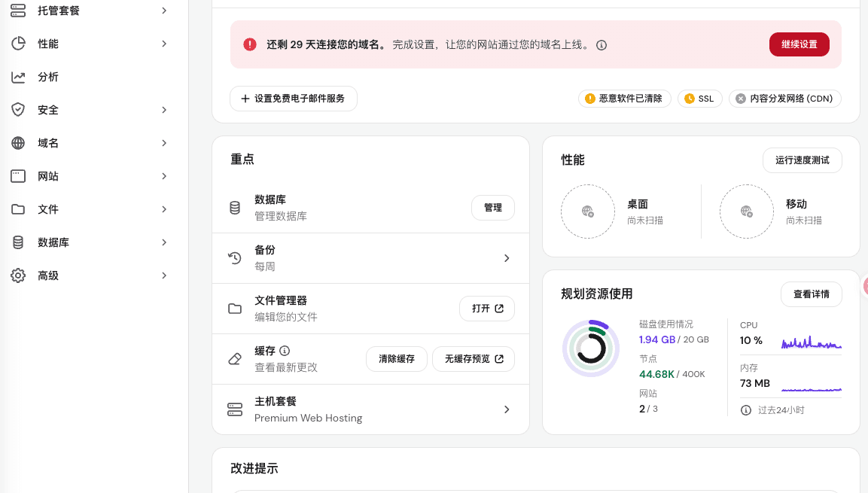This screenshot has height=493, width=868.
Task: Click the 运行速度测试 button
Action: (x=802, y=160)
